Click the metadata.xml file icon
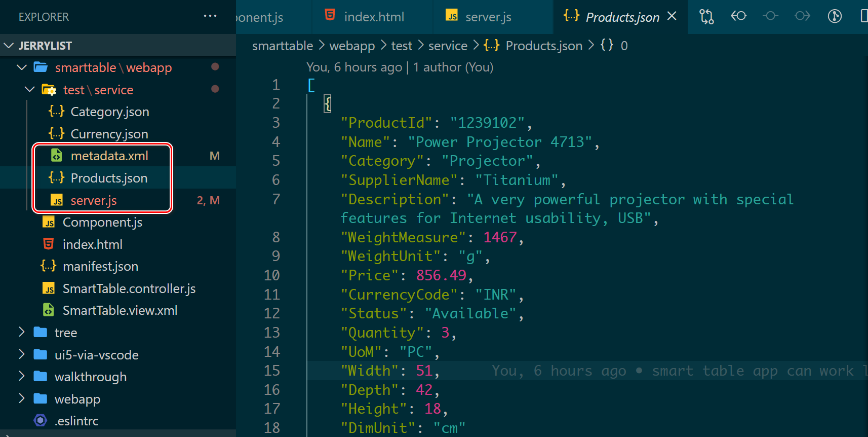 (x=57, y=156)
